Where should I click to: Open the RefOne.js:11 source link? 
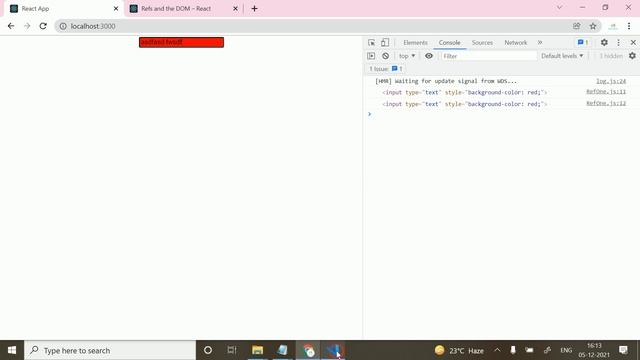pos(606,92)
